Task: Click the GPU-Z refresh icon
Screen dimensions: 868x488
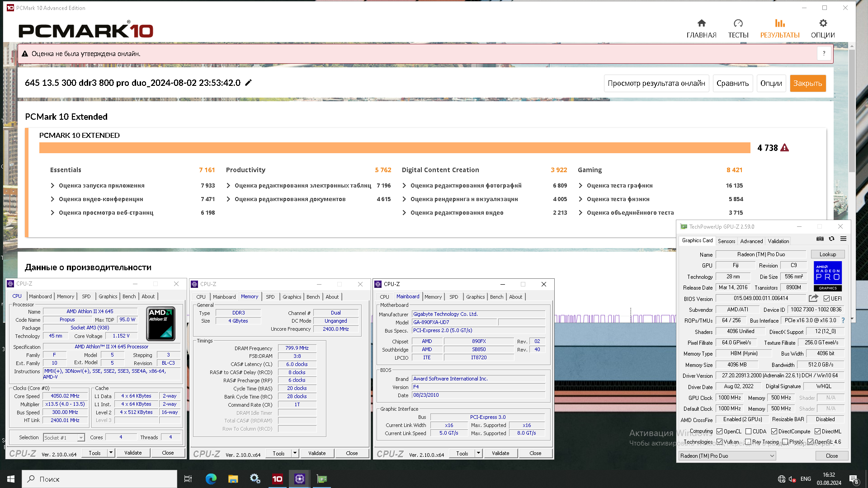Action: (831, 239)
